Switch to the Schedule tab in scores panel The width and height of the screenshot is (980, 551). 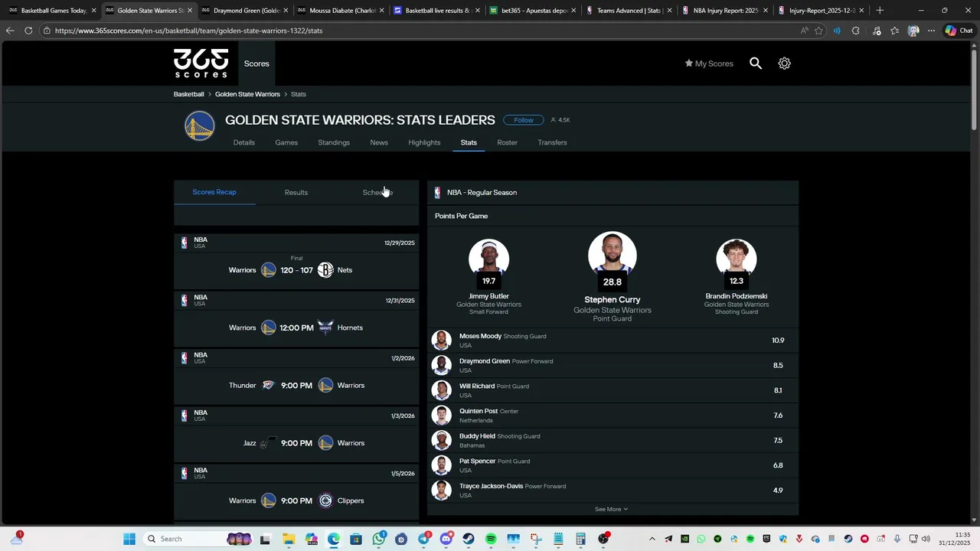pos(377,192)
